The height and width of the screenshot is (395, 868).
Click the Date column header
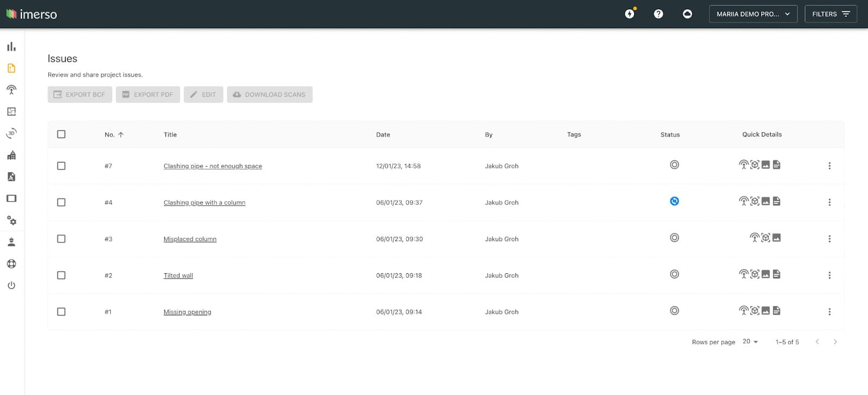[x=383, y=135]
